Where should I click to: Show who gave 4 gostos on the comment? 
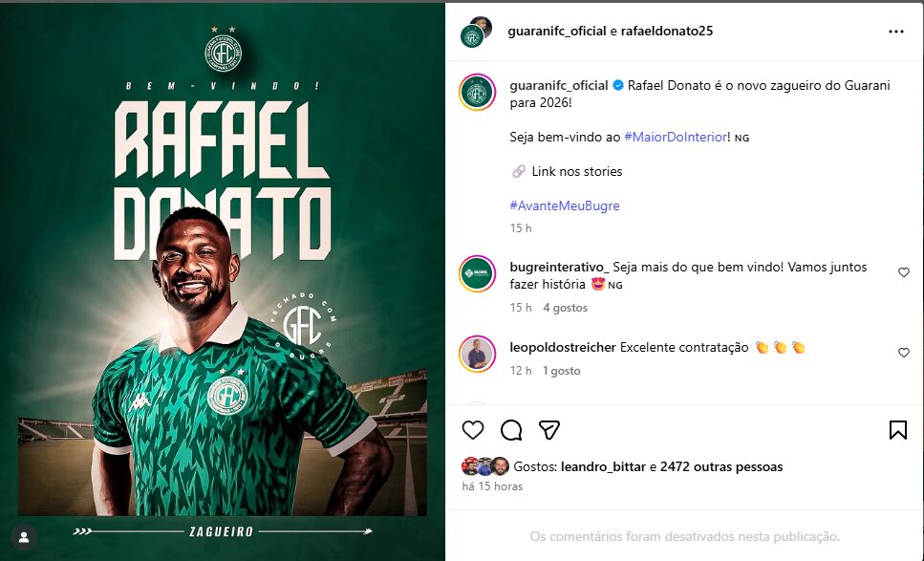pos(565,308)
